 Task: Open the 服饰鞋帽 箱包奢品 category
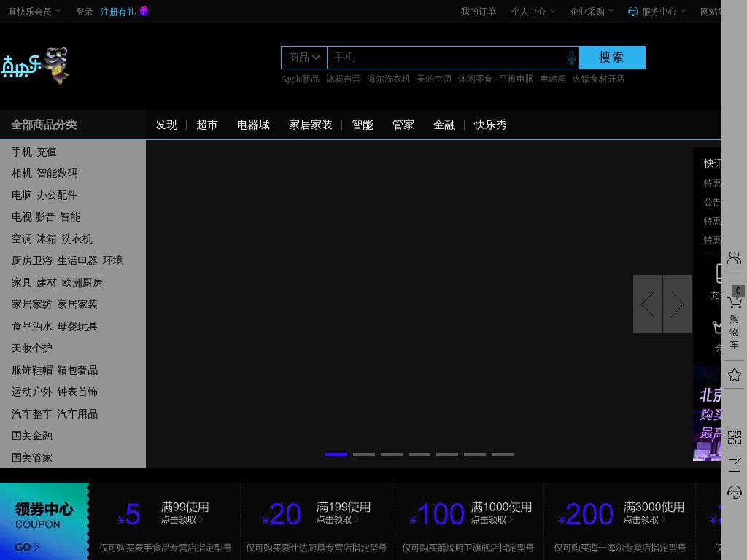pos(55,370)
